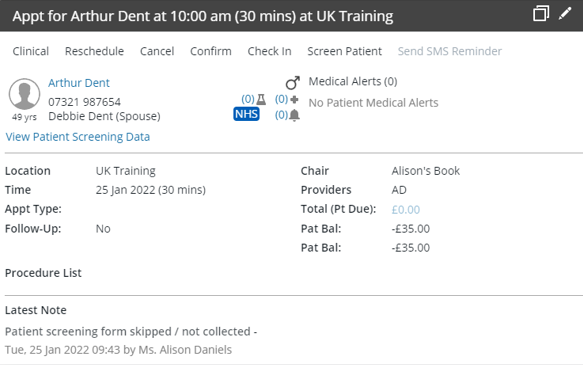Click the copy appointment icon in header
This screenshot has height=365, width=583.
click(x=541, y=14)
